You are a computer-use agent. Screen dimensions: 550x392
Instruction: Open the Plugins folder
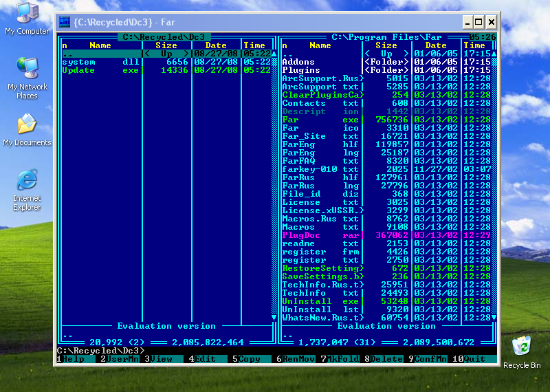click(x=301, y=70)
